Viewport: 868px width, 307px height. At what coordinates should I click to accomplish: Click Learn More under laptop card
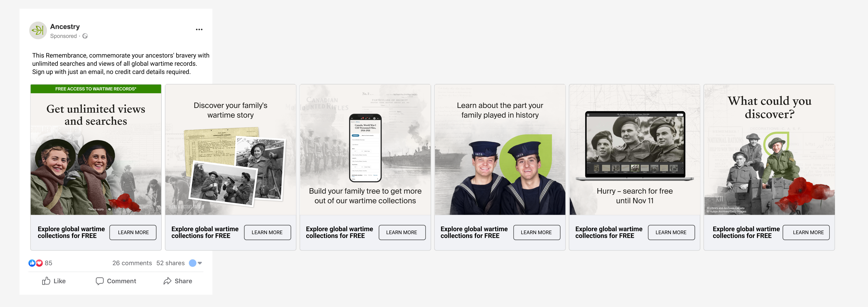[x=671, y=232]
